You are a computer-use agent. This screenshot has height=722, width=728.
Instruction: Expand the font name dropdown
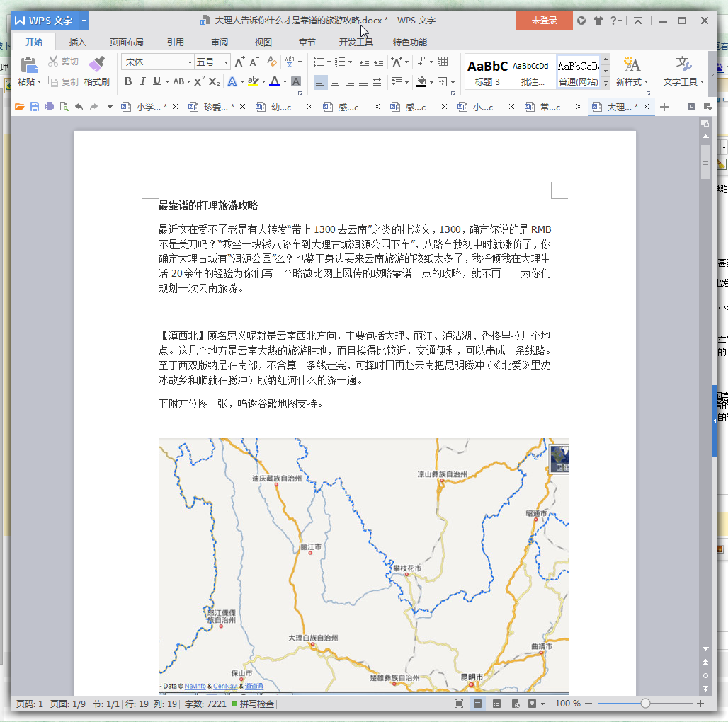[190, 62]
